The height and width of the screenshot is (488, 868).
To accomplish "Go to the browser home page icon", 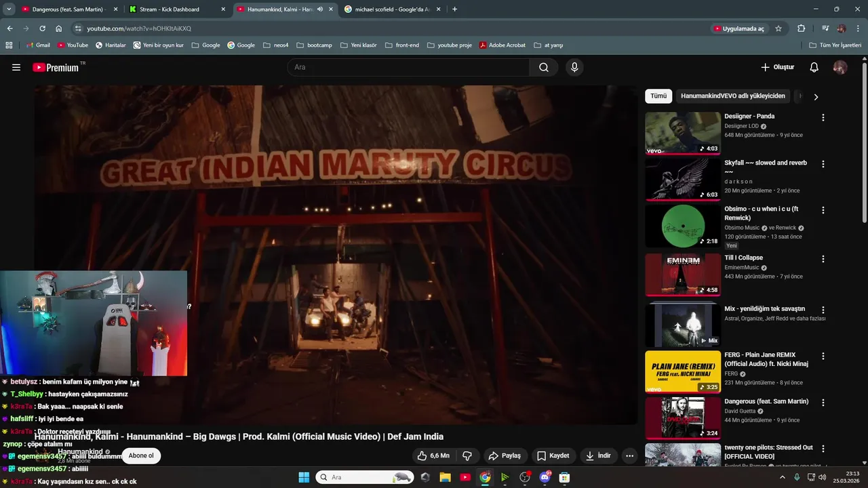I will [58, 28].
